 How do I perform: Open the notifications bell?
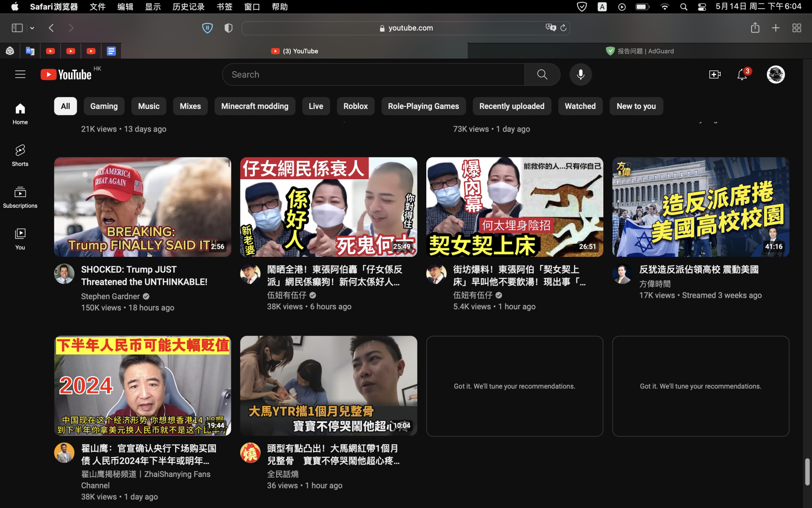(x=742, y=74)
